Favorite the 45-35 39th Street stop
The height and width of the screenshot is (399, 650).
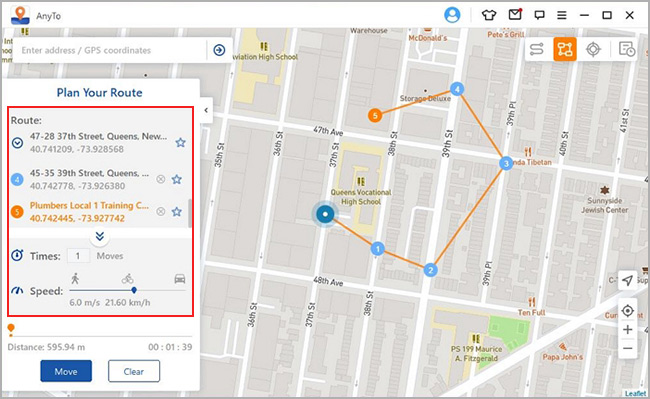click(177, 179)
